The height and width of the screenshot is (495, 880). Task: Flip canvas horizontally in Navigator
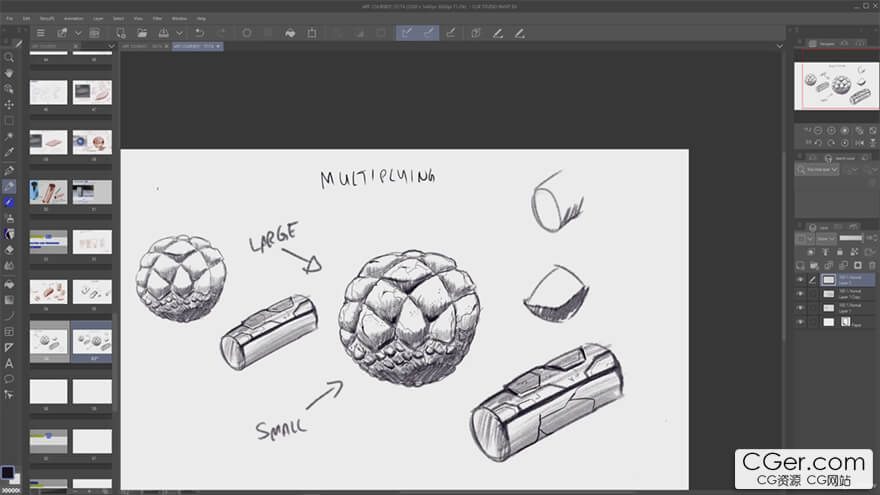[859, 143]
